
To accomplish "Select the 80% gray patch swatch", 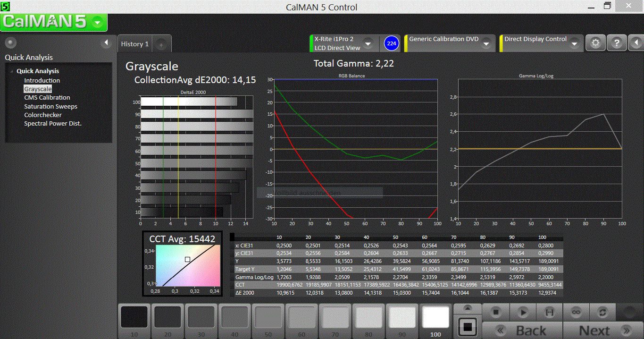I will (368, 317).
